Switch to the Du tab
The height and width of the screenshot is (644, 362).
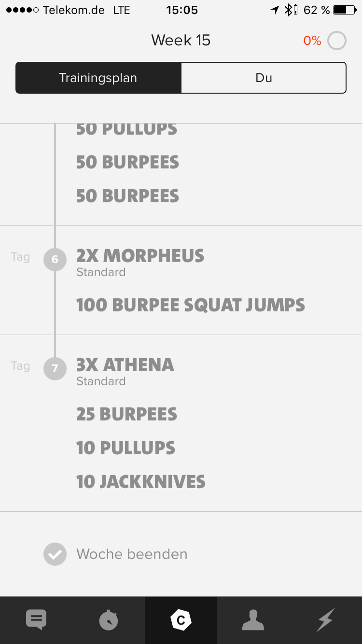click(264, 78)
